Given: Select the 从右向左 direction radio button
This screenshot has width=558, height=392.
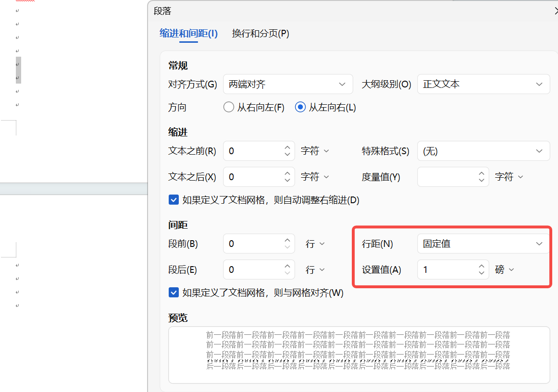Looking at the screenshot, I should 229,107.
